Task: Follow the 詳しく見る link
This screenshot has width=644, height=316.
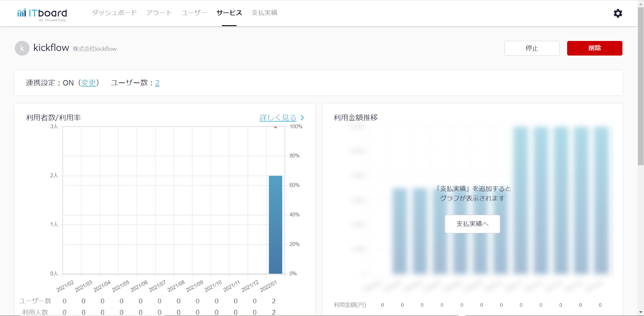Action: (278, 118)
